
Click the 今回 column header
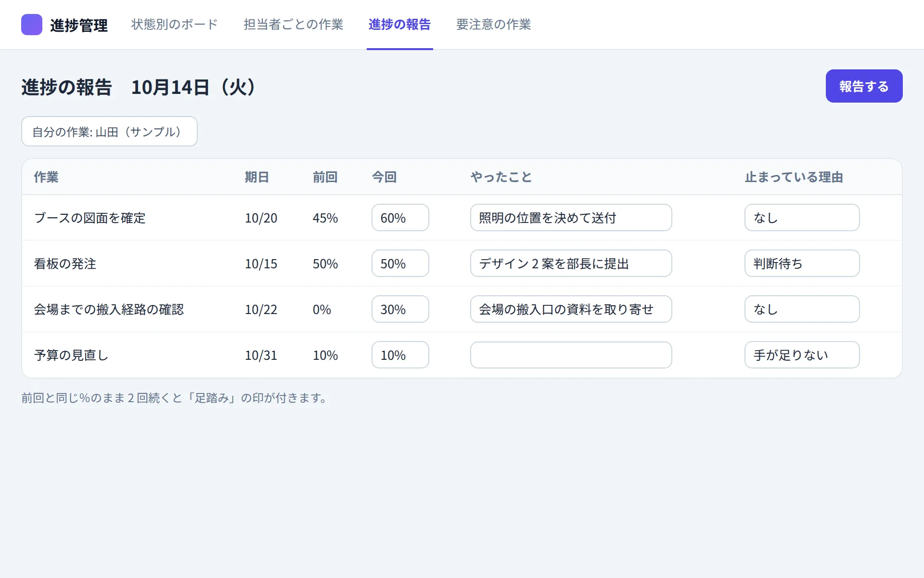(x=384, y=177)
